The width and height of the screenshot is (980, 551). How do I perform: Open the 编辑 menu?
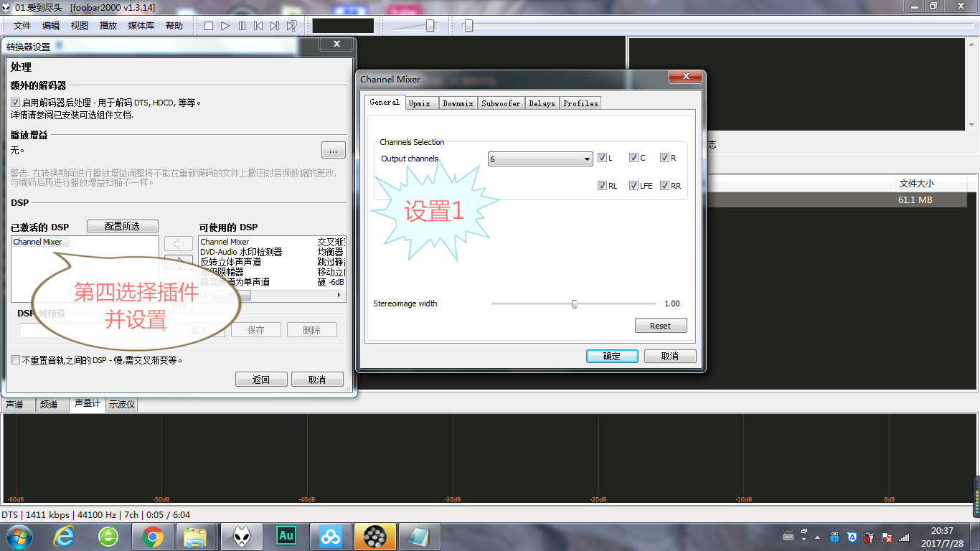coord(51,26)
